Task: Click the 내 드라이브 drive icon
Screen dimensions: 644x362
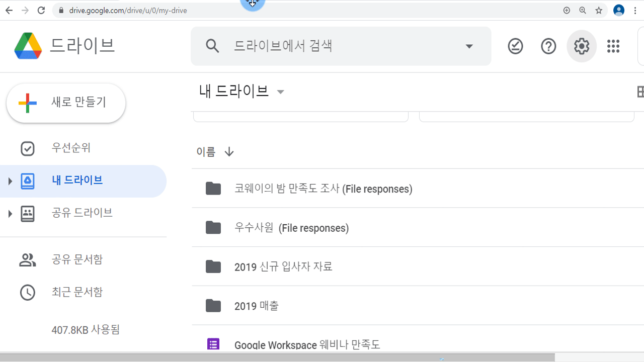Action: coord(28,181)
